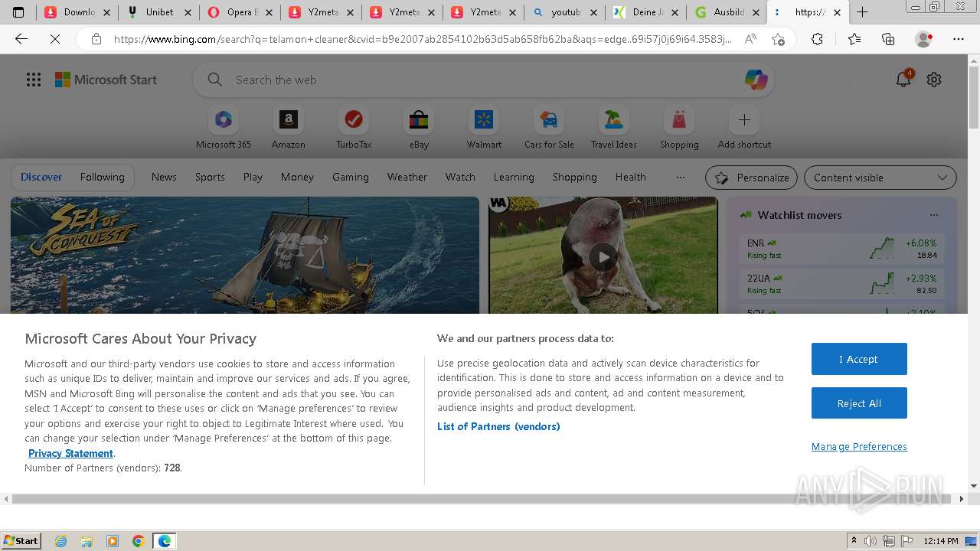Screen dimensions: 980x551
Task: Add this page to favorites star
Action: click(x=779, y=39)
